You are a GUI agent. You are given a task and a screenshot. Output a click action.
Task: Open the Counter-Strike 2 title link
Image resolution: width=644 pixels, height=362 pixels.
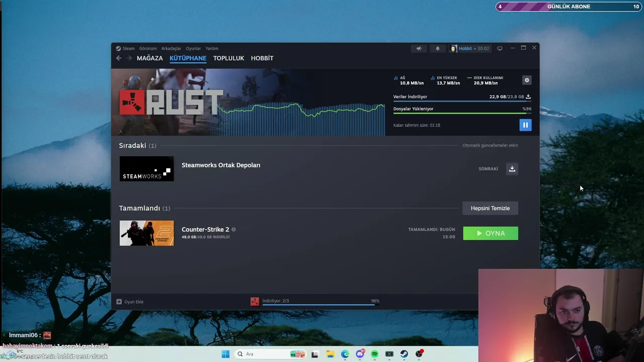[x=205, y=229]
